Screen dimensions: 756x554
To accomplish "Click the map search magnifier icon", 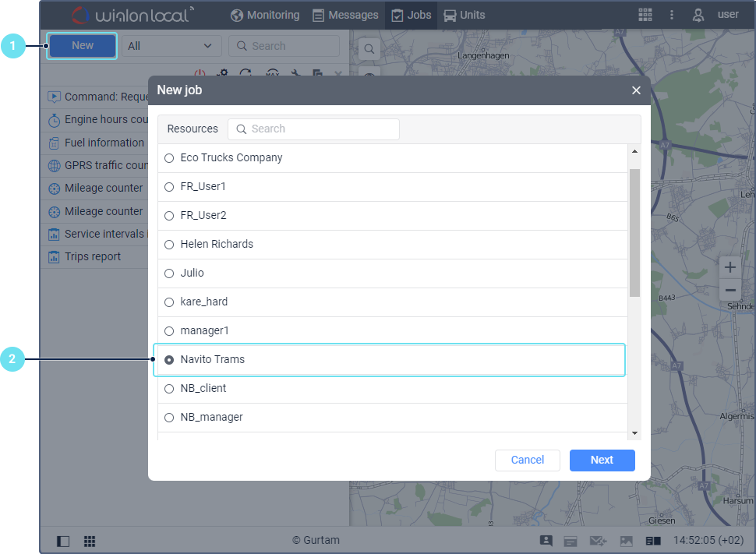I will [369, 48].
